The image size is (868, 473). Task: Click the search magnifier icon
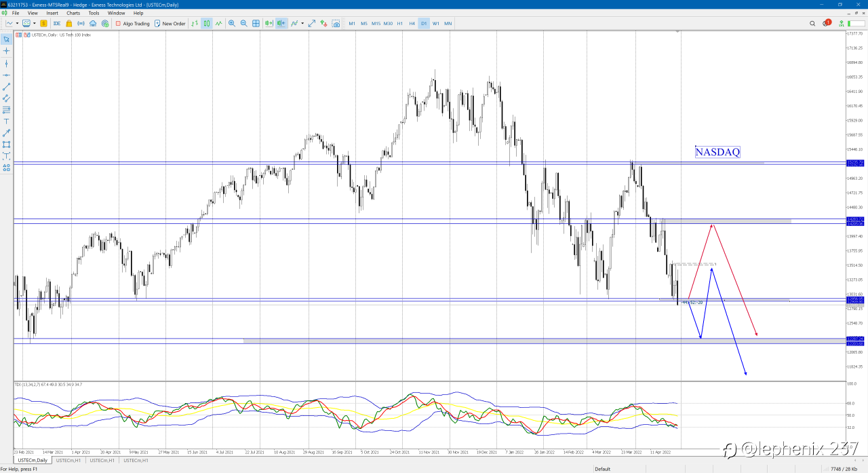coord(812,23)
